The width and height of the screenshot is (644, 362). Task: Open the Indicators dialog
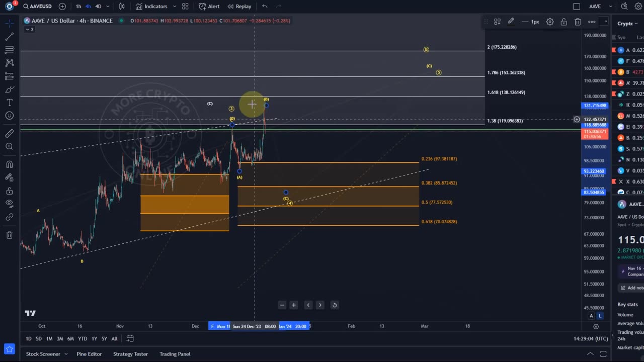[x=151, y=7]
